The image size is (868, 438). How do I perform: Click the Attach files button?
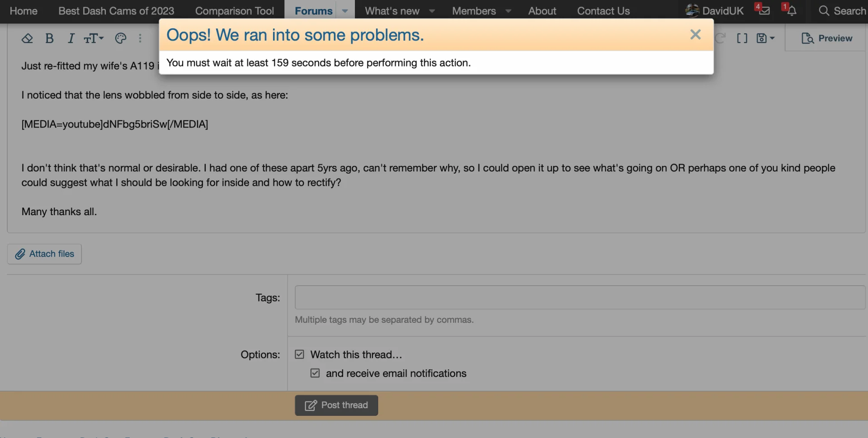click(44, 254)
